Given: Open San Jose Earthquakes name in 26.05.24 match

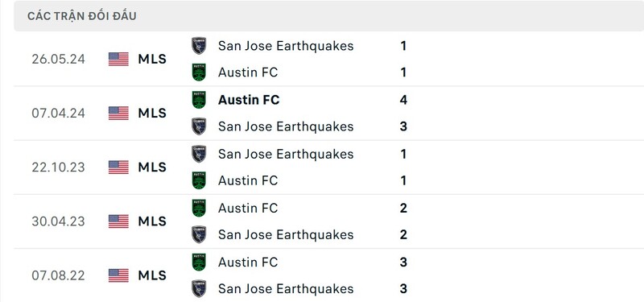Looking at the screenshot, I should [286, 46].
